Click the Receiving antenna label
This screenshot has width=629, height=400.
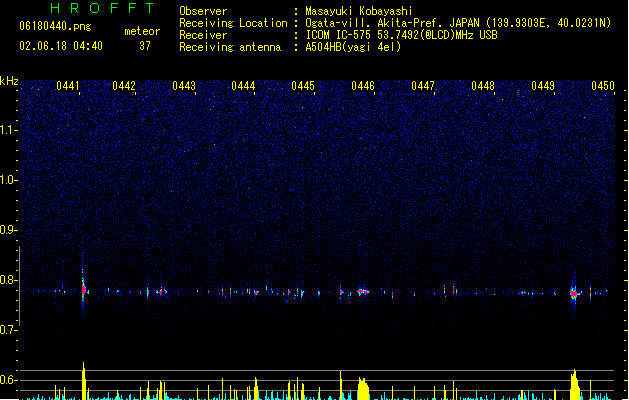(230, 47)
